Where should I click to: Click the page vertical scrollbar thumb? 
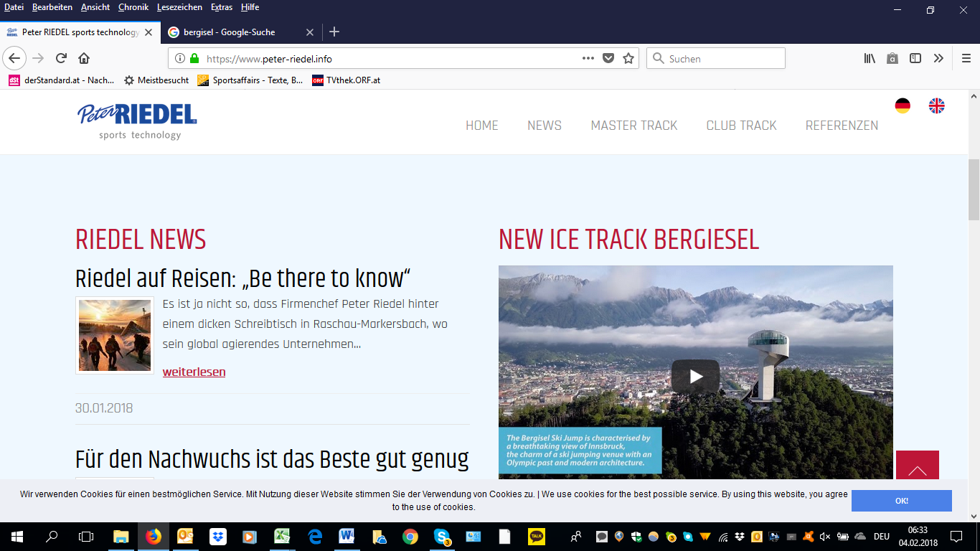(x=974, y=189)
